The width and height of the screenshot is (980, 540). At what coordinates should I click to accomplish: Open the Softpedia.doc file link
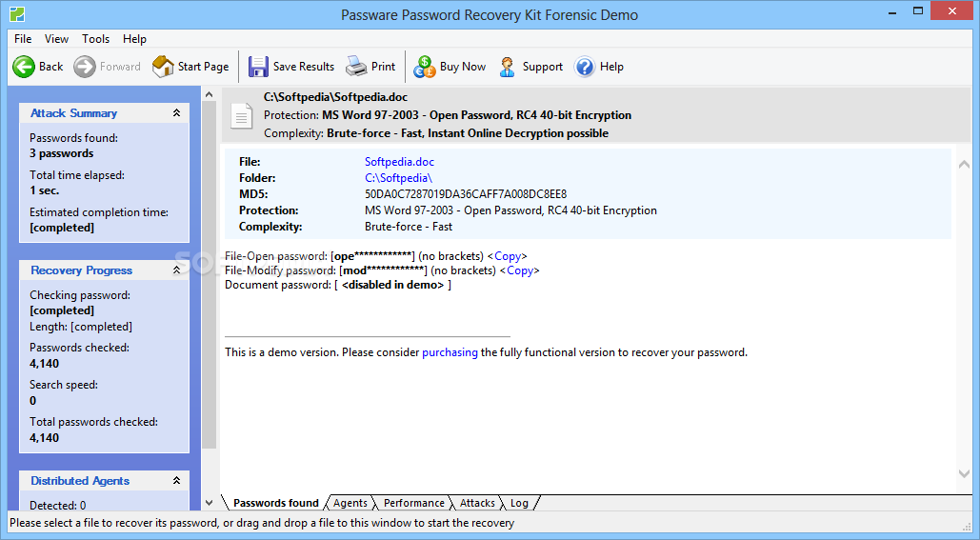tap(399, 162)
